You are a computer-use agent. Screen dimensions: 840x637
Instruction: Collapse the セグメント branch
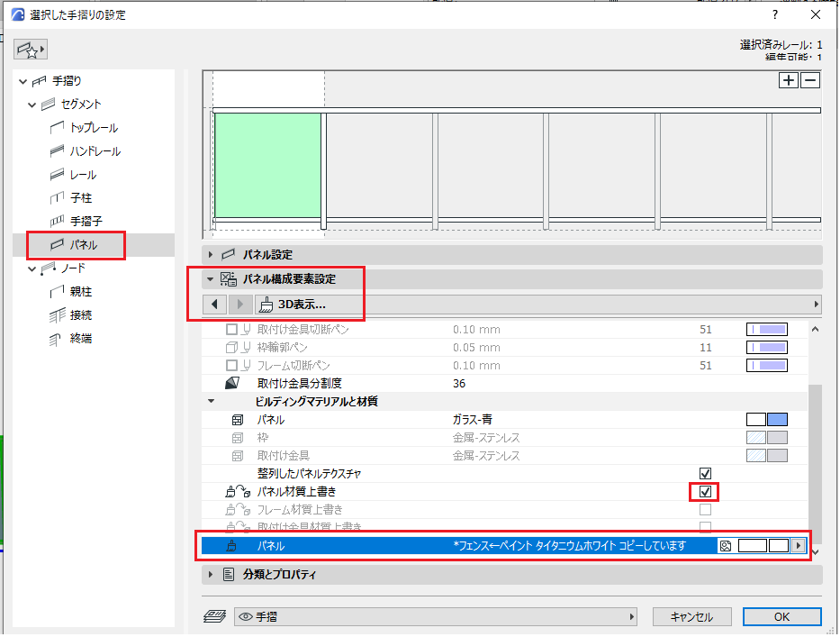pos(32,105)
